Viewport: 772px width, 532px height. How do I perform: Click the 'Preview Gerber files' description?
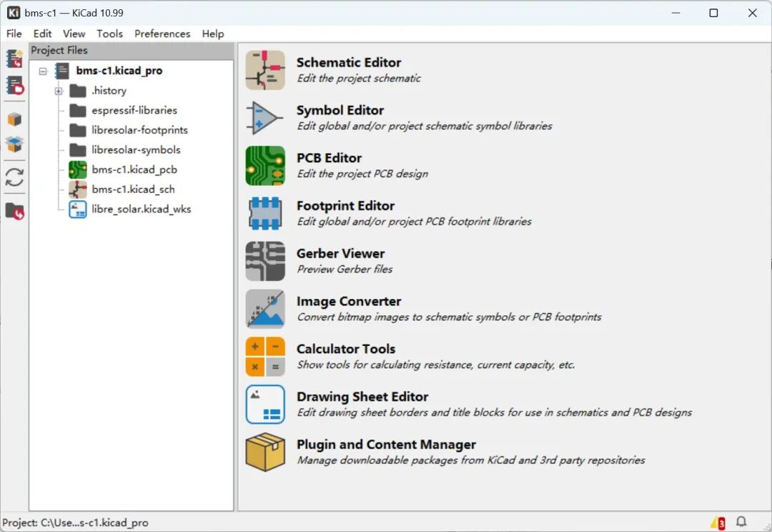[x=345, y=270]
